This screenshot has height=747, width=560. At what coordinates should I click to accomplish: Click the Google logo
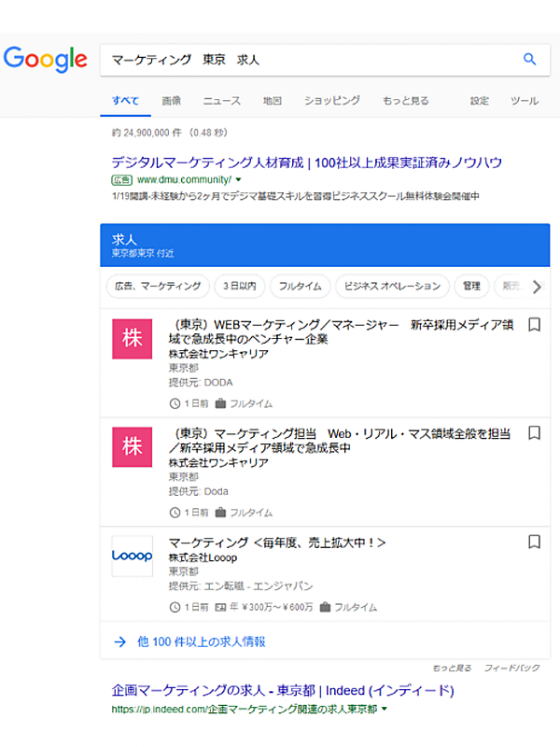(x=45, y=59)
